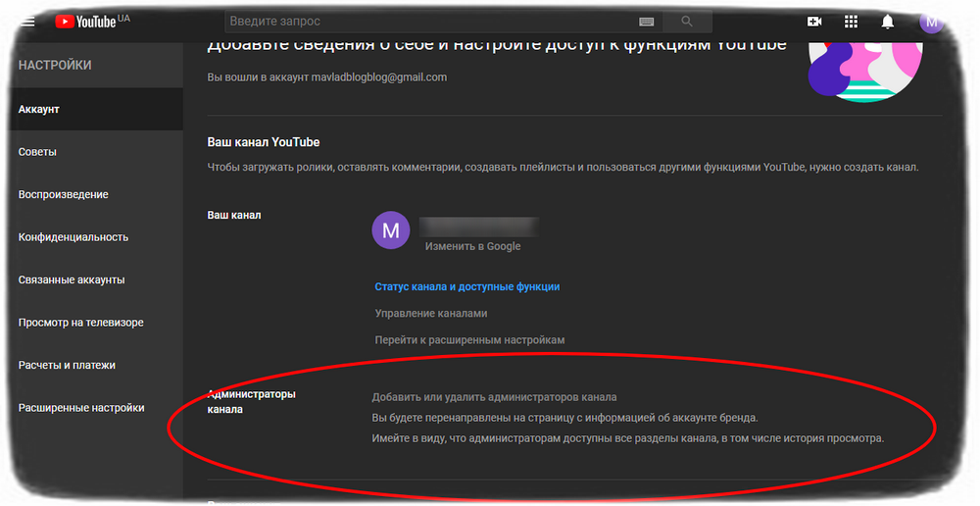Click the purple M channel avatar
Image resolution: width=980 pixels, height=506 pixels.
pos(391,230)
